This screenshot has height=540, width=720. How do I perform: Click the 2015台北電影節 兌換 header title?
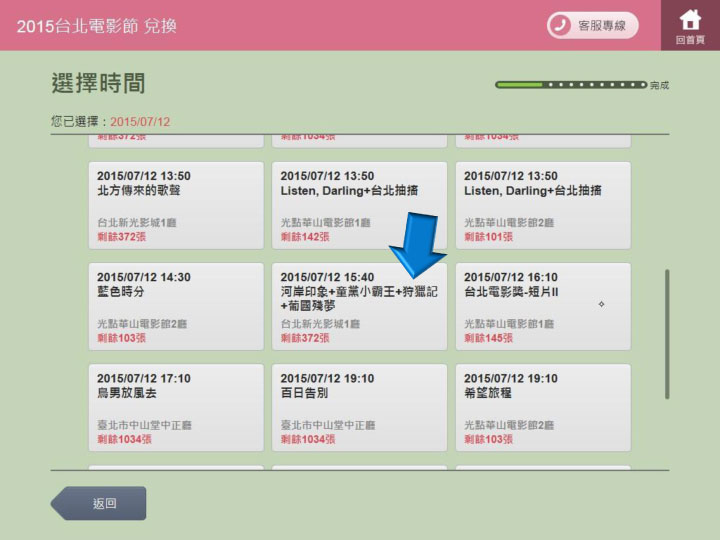pyautogui.click(x=96, y=25)
